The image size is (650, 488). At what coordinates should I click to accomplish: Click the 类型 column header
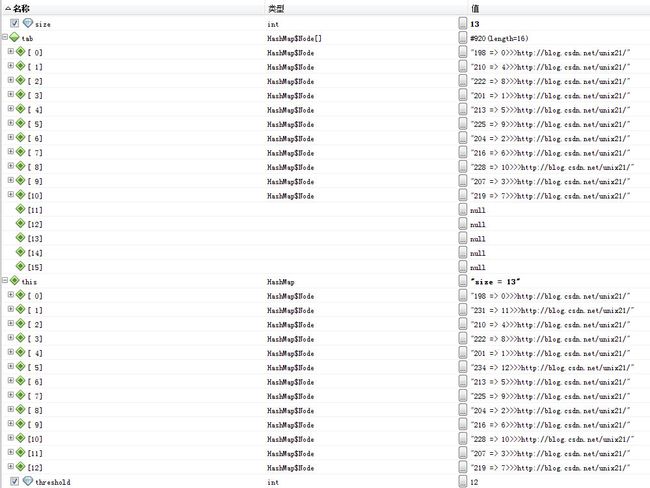pyautogui.click(x=276, y=7)
